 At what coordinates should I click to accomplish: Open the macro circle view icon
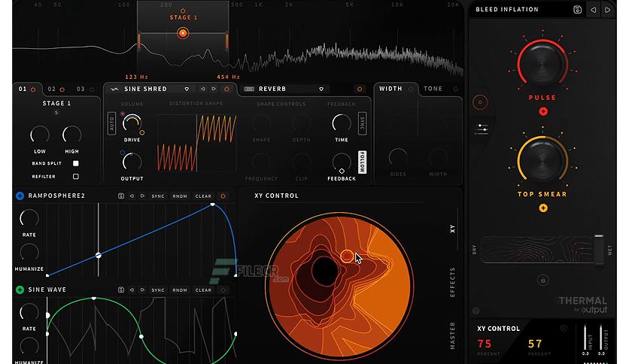click(x=480, y=102)
